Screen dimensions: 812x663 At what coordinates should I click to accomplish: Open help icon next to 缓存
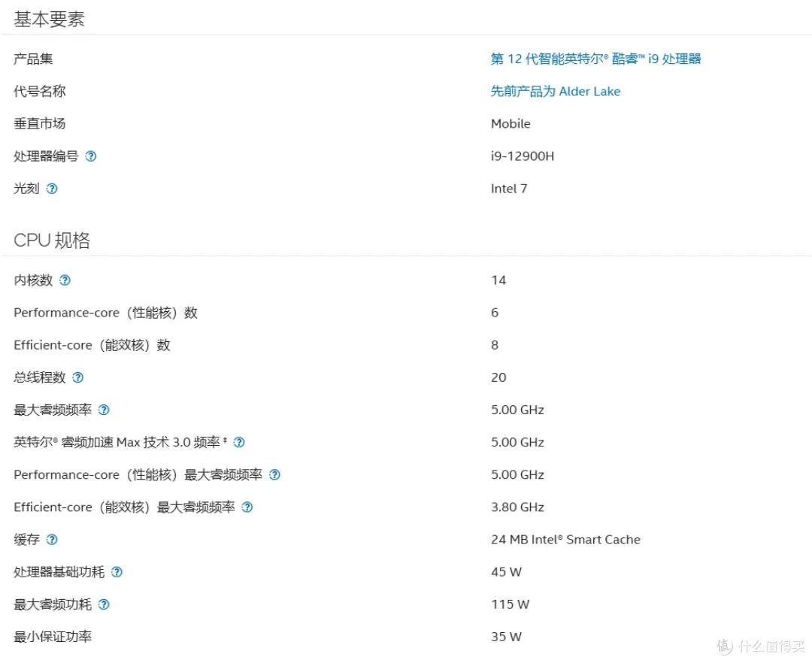[52, 540]
